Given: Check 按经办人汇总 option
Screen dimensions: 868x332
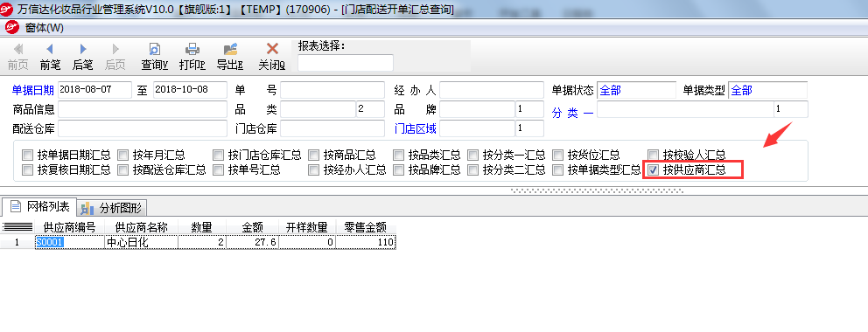Looking at the screenshot, I should (314, 169).
